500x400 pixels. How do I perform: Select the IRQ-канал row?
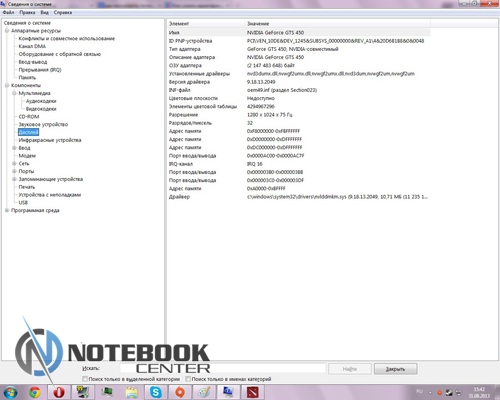click(298, 164)
